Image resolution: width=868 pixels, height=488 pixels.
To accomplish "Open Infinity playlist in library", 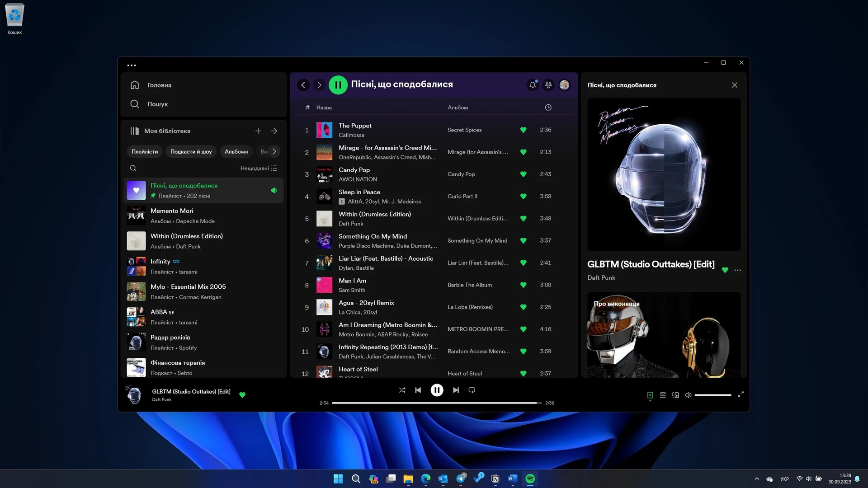I will click(x=203, y=267).
